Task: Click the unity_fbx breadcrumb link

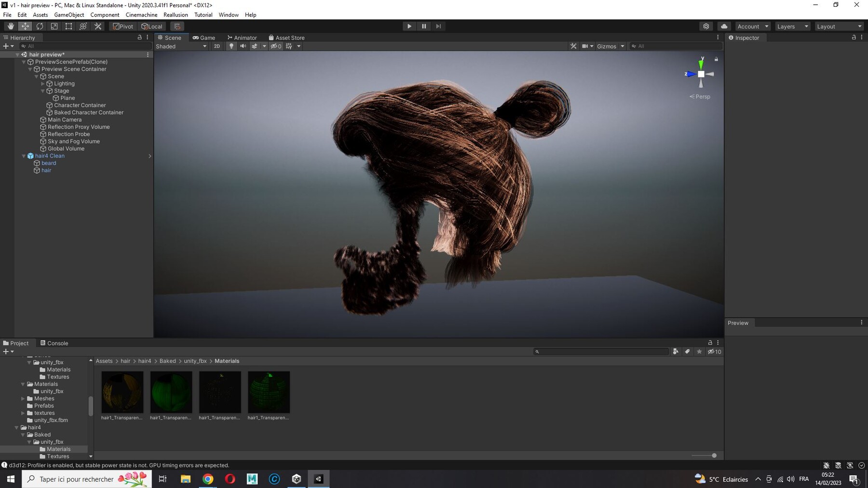Action: click(x=195, y=361)
